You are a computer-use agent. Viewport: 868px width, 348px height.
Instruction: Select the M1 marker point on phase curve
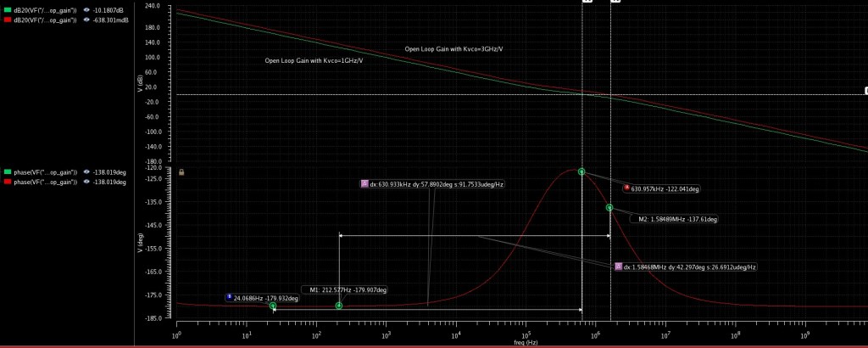(339, 306)
